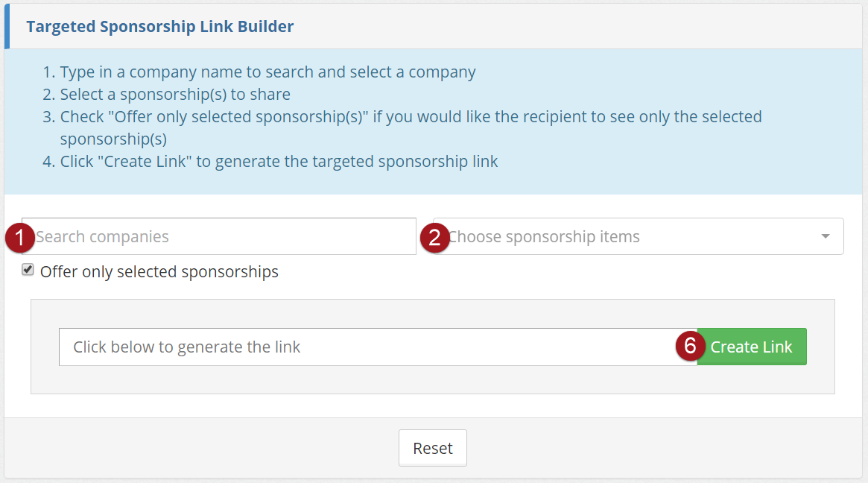
Task: Click the red number 6 badge
Action: tap(691, 347)
